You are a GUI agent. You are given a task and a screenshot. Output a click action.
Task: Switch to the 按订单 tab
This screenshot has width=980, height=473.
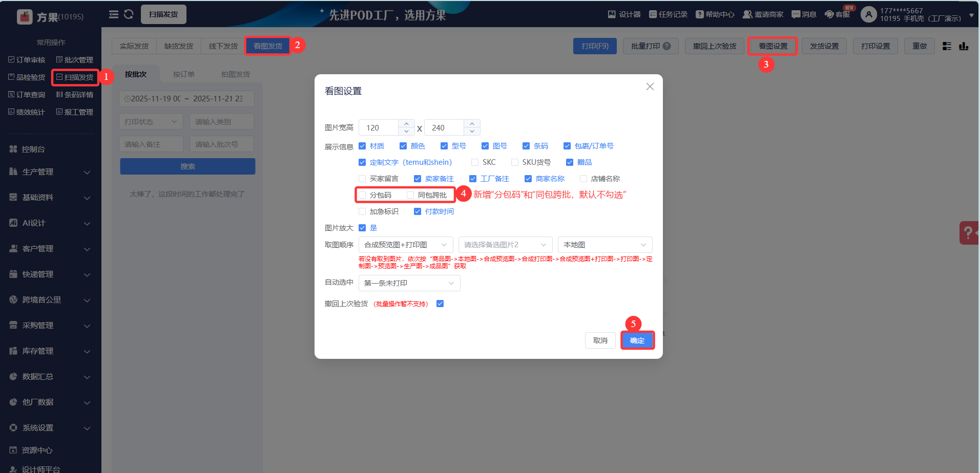(x=183, y=74)
